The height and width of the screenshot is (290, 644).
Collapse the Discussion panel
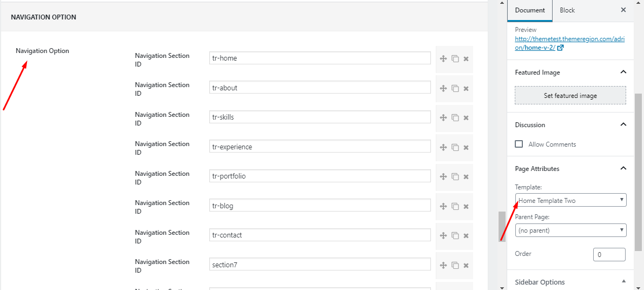click(x=623, y=124)
